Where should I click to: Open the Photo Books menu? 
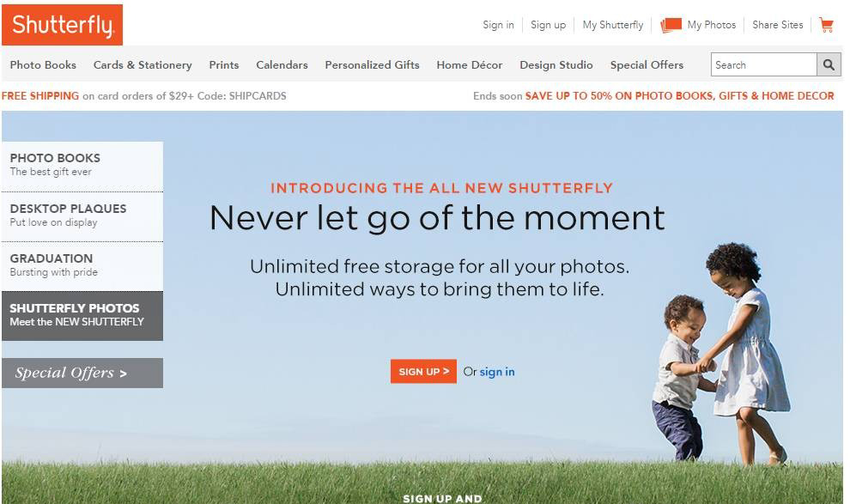click(x=43, y=65)
